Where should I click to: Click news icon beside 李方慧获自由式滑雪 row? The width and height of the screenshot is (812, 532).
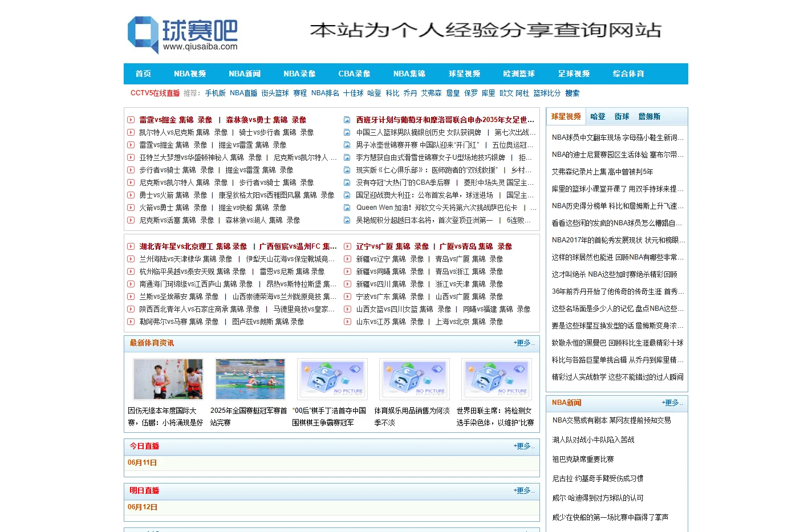347,157
